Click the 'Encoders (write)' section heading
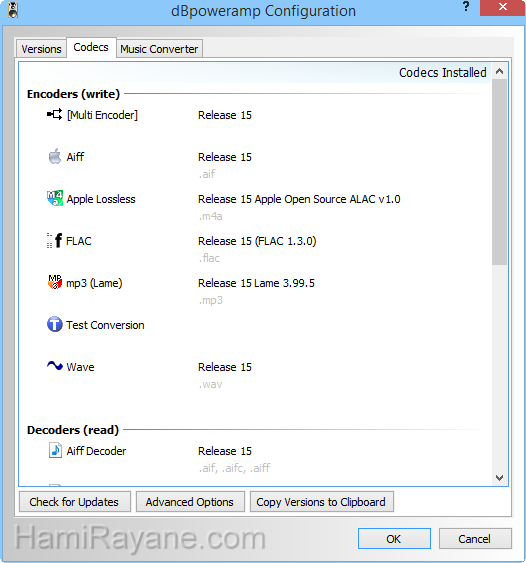The image size is (526, 563). [x=73, y=94]
